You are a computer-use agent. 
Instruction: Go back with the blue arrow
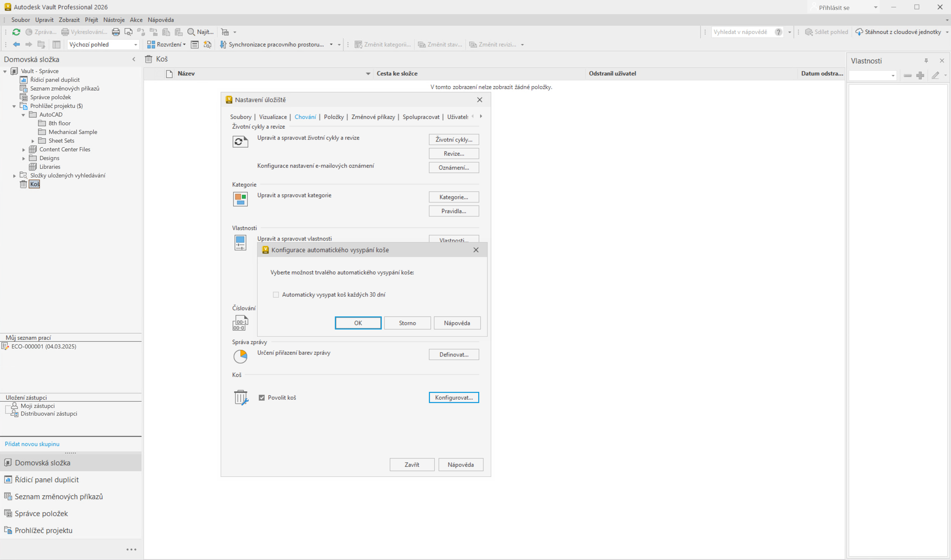point(16,44)
